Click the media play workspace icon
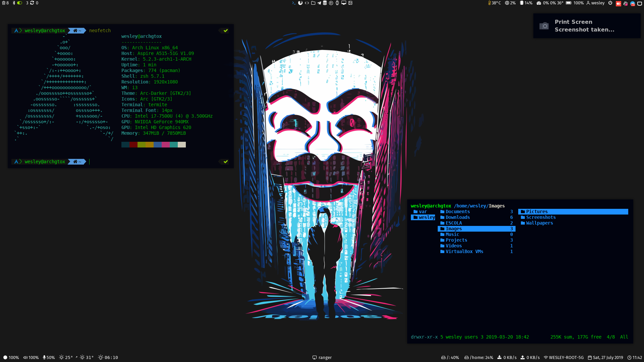644x362 pixels. click(331, 3)
